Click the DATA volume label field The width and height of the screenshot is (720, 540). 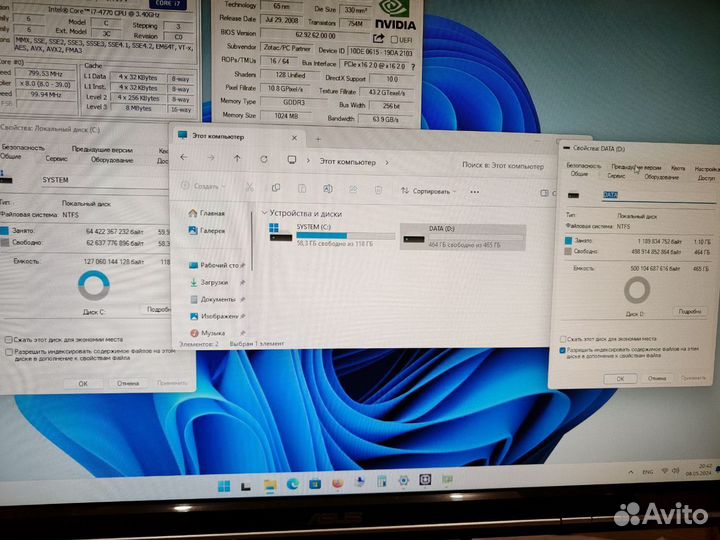click(x=658, y=196)
